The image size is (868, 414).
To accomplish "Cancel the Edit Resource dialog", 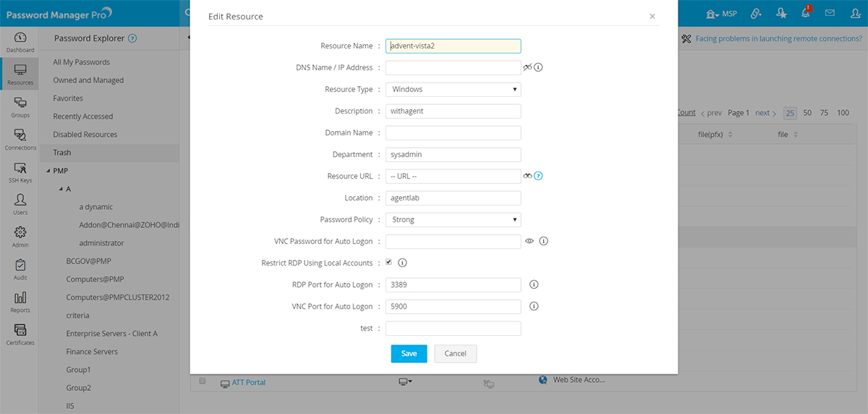I will tap(455, 353).
